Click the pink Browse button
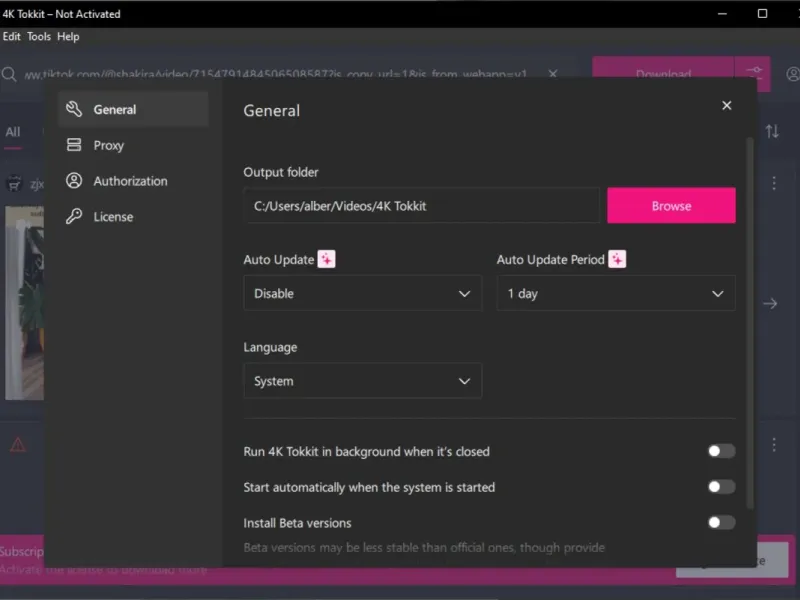Screen dimensions: 800x600 tap(671, 206)
